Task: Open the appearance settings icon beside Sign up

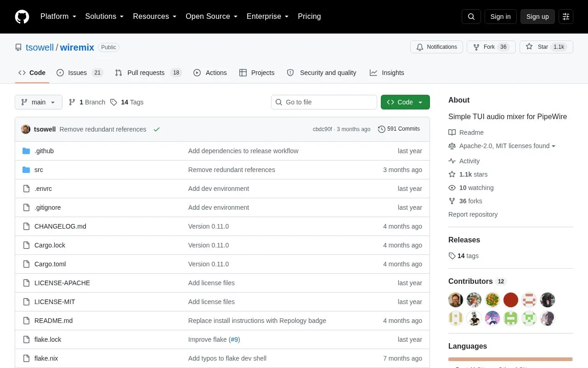Action: 566,17
